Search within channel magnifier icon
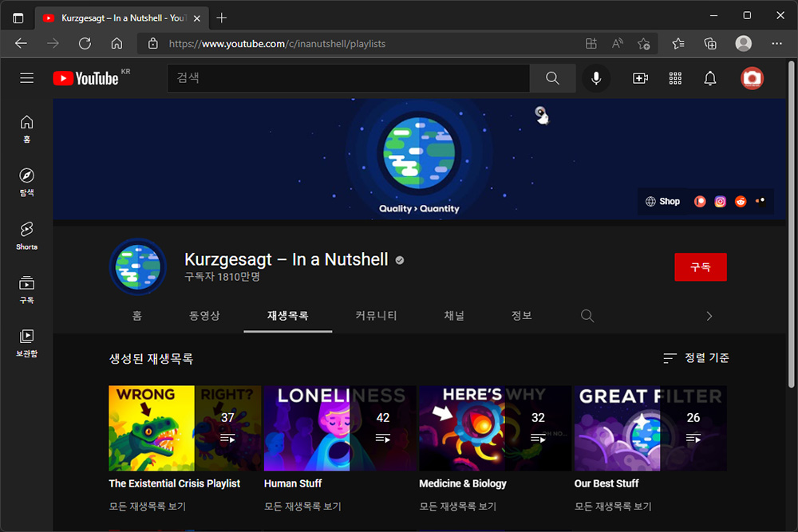 [587, 316]
